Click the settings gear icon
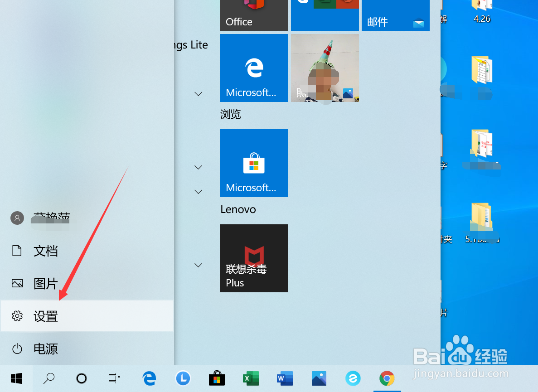 17,316
